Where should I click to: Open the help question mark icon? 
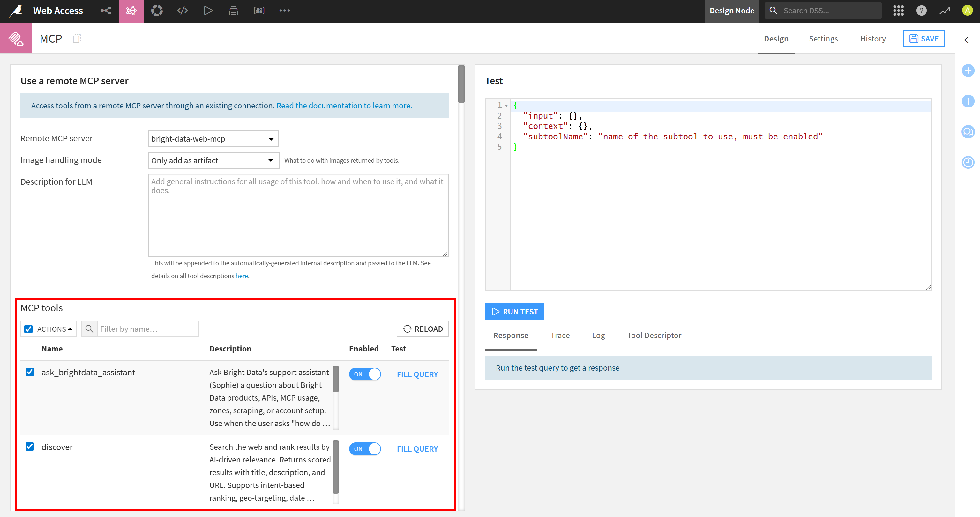[921, 11]
